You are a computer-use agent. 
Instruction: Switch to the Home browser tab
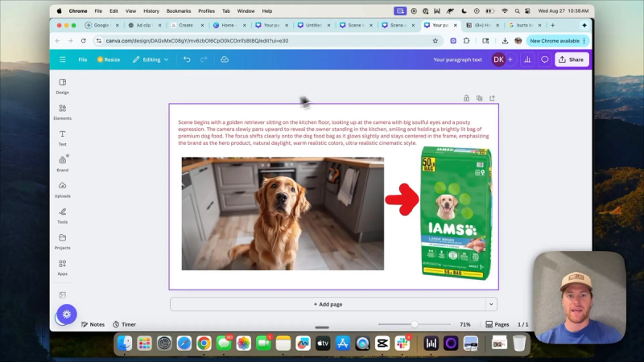tap(228, 25)
